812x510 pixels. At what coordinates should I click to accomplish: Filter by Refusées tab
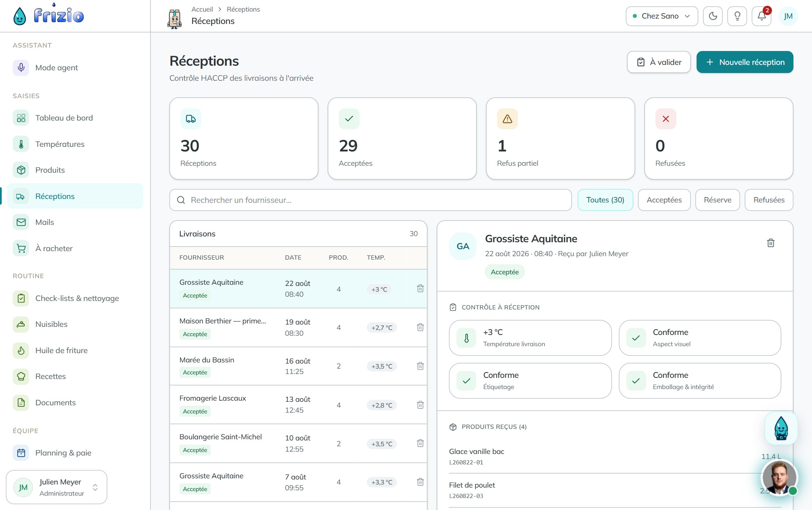(769, 200)
